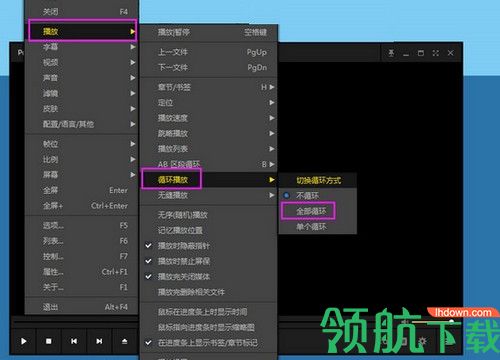This screenshot has height=360, width=500.
Task: Open 选项... F5
Action: coord(82,225)
